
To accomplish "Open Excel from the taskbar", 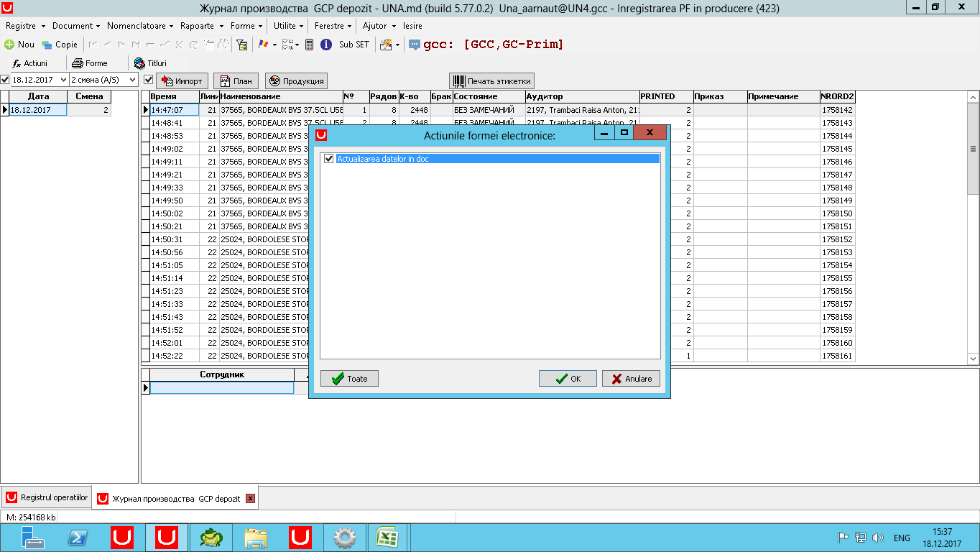I will coord(387,538).
